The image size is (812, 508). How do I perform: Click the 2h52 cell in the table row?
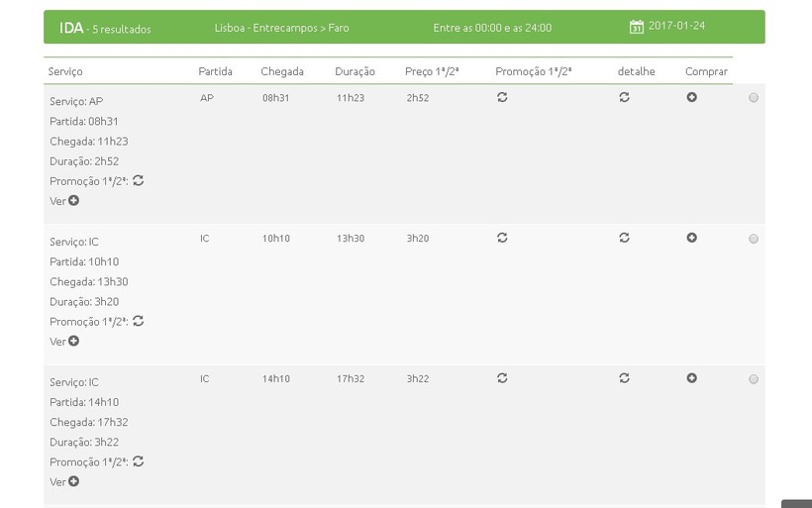(418, 98)
